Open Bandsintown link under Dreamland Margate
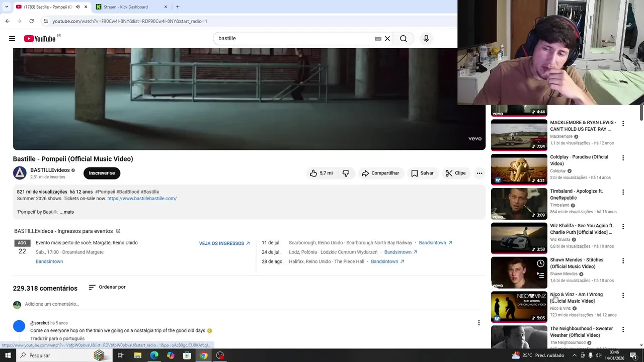Viewport: 644px width, 362px height. (x=49, y=261)
